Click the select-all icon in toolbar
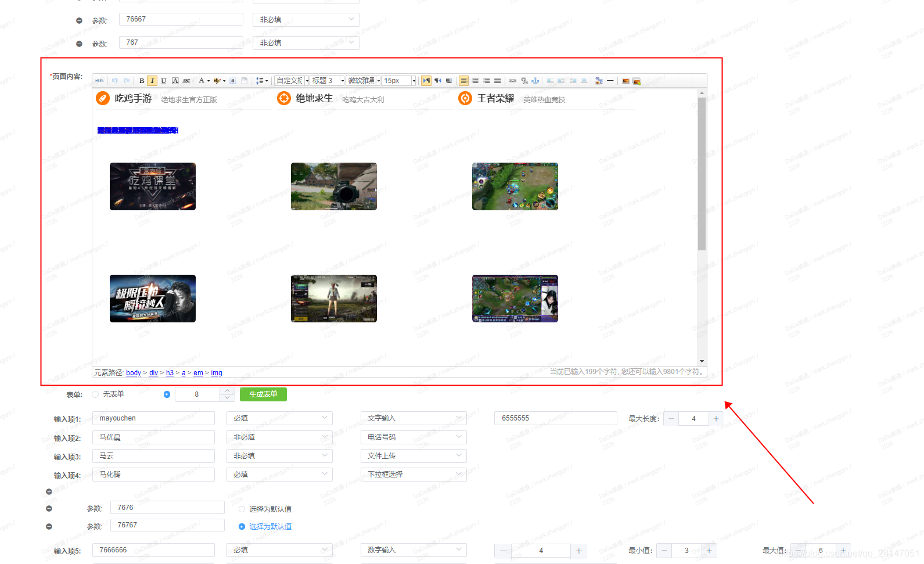Image resolution: width=924 pixels, height=564 pixels. pyautogui.click(x=233, y=81)
